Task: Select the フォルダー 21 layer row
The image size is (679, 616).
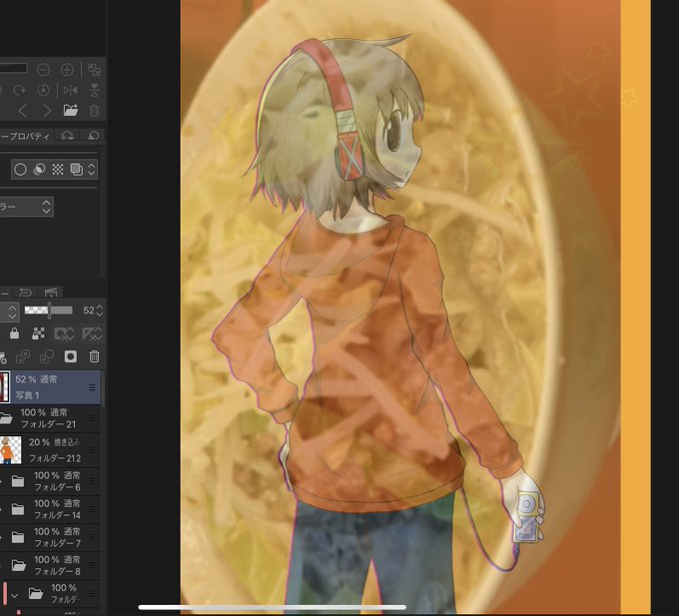Action: click(50, 418)
